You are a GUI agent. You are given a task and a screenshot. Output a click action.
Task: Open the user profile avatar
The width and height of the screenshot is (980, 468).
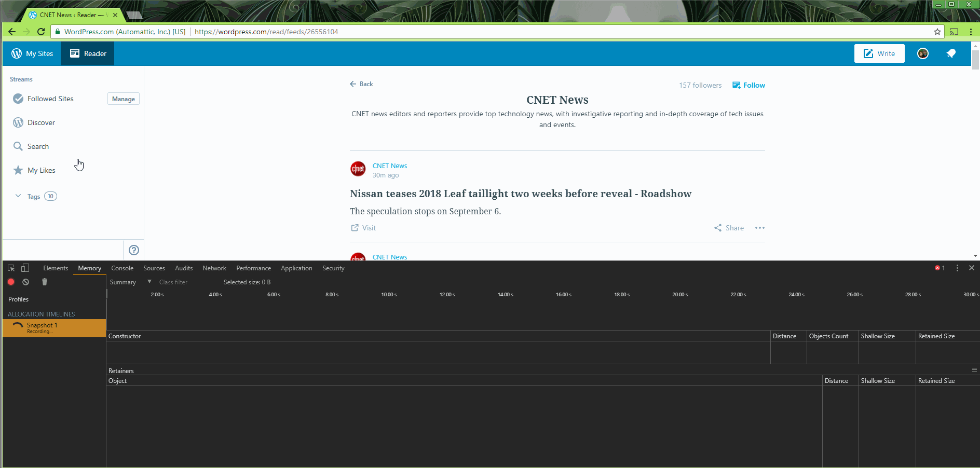point(923,53)
